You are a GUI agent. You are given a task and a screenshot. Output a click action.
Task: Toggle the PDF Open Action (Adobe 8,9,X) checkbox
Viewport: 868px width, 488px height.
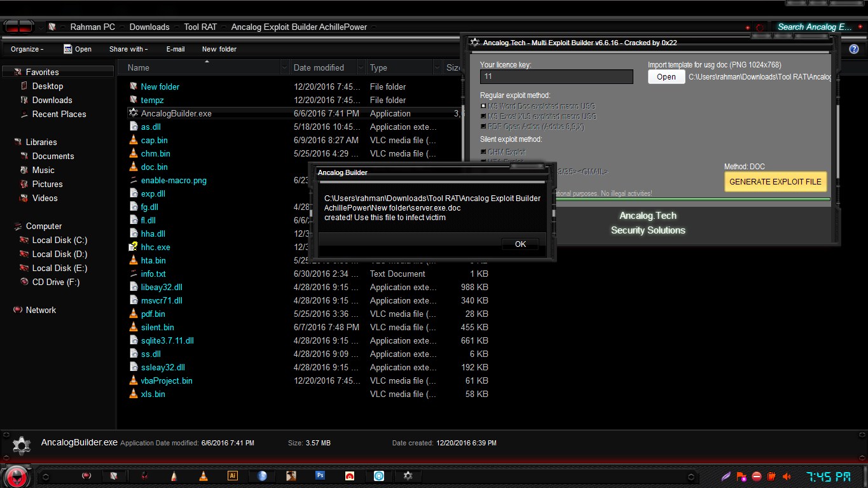coord(483,127)
